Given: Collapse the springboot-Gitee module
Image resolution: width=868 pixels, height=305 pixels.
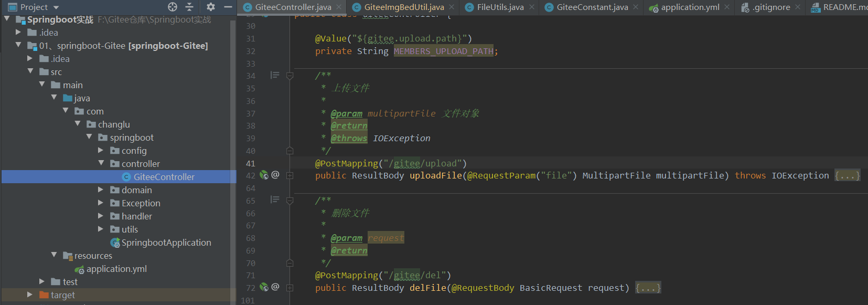Looking at the screenshot, I should click(x=18, y=45).
